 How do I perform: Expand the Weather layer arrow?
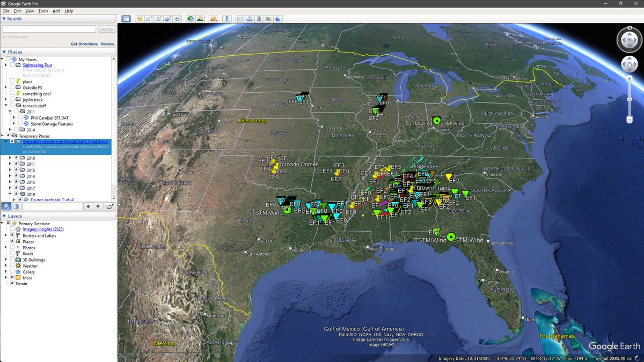click(x=6, y=266)
